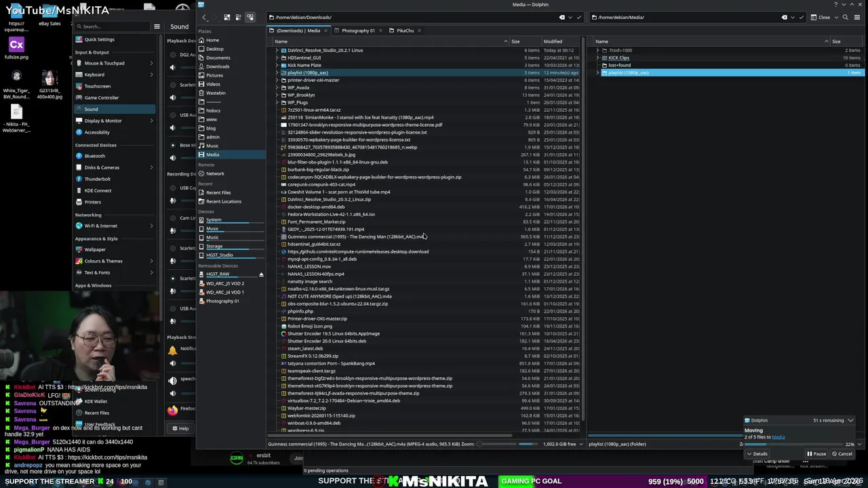The image size is (868, 488).
Task: Open Display & Monitor in System Settings
Action: 114,121
